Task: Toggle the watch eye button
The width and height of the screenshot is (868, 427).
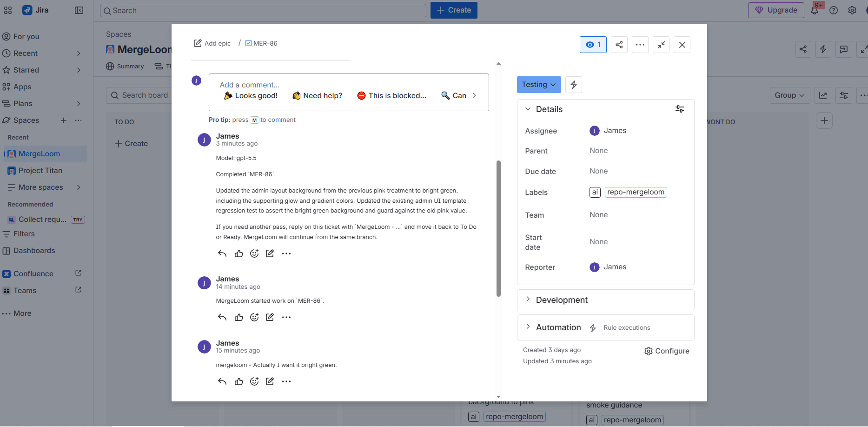Action: (593, 45)
